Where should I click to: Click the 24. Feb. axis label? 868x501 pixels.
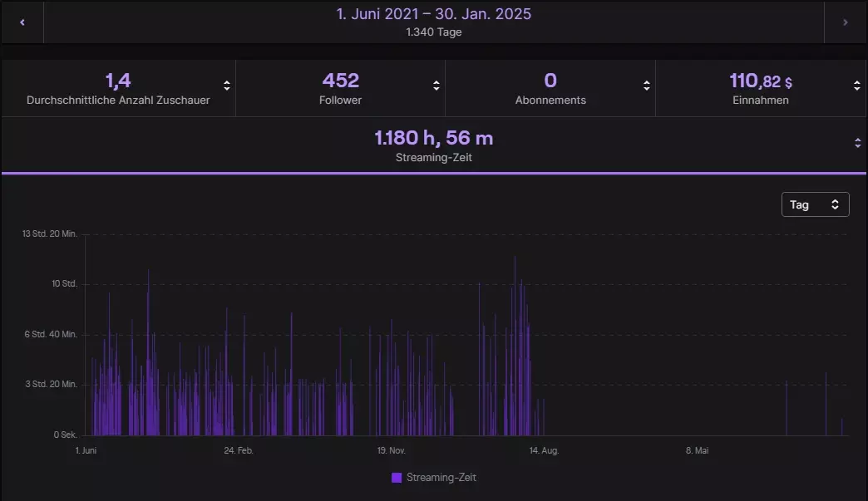point(239,450)
